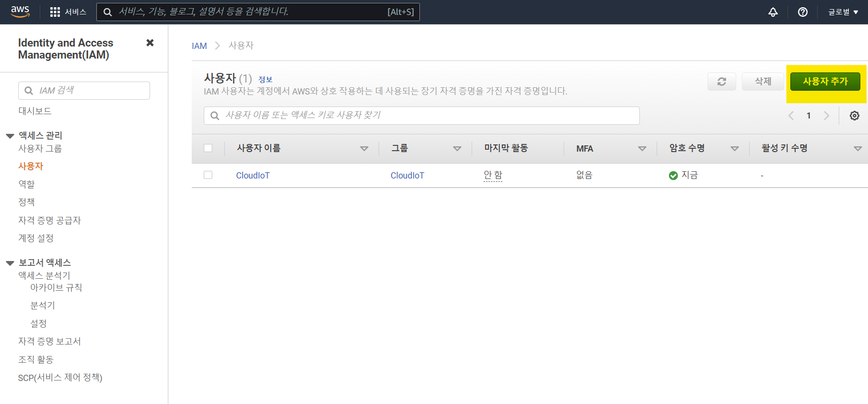Tick the checkbox for CloudIoT user row
This screenshot has height=404, width=868.
[x=208, y=175]
